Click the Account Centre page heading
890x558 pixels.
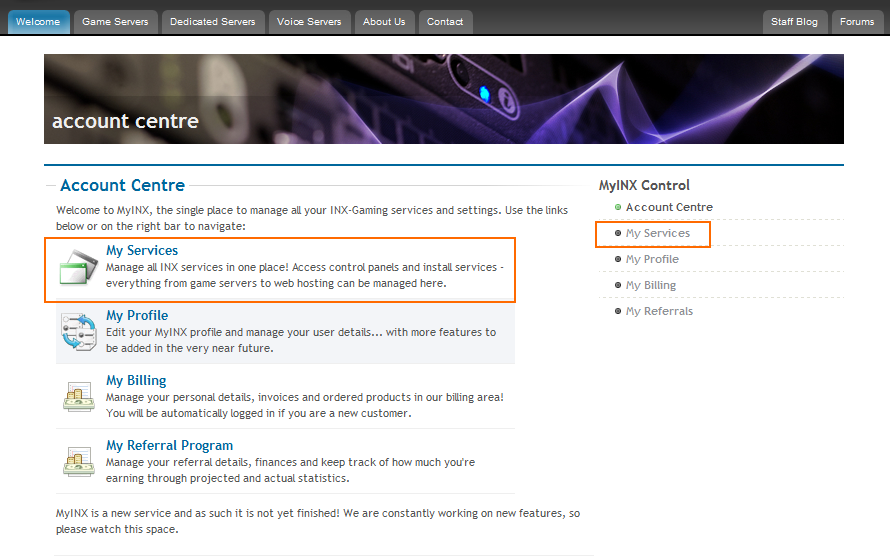click(123, 186)
